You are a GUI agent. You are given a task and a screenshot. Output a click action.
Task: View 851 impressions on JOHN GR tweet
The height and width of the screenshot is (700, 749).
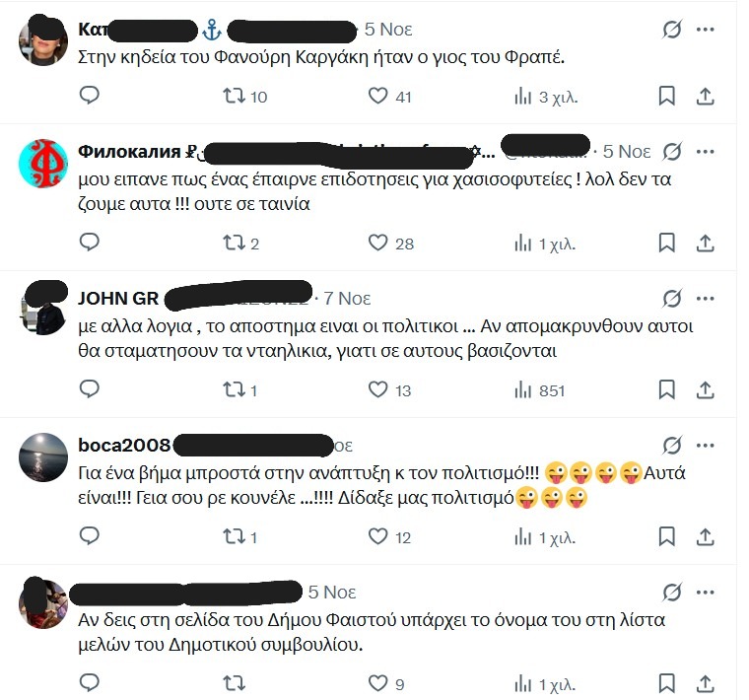539,390
